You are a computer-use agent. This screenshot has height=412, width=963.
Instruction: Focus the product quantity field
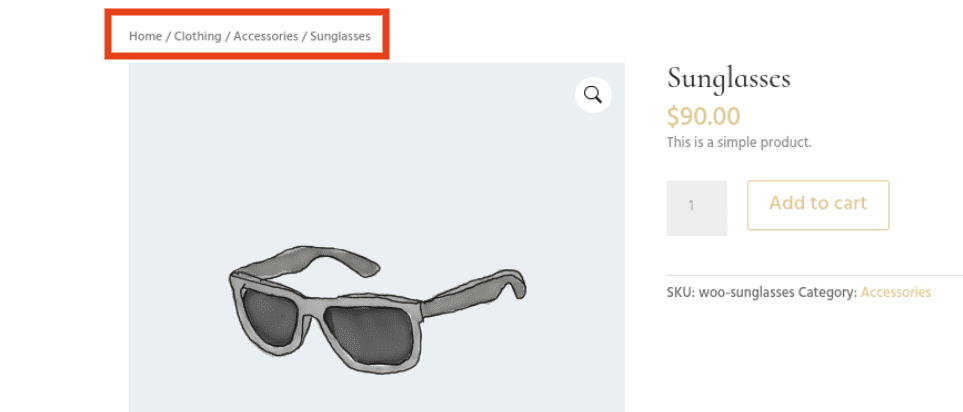(x=696, y=207)
